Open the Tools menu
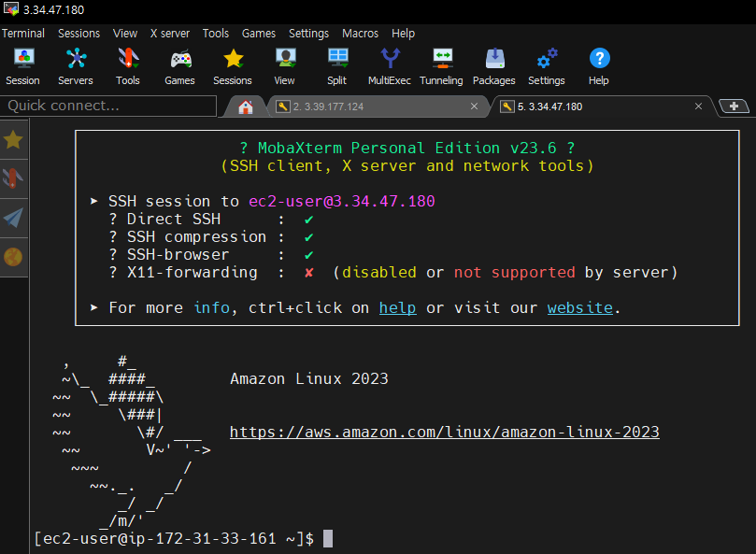Image resolution: width=756 pixels, height=554 pixels. click(216, 34)
